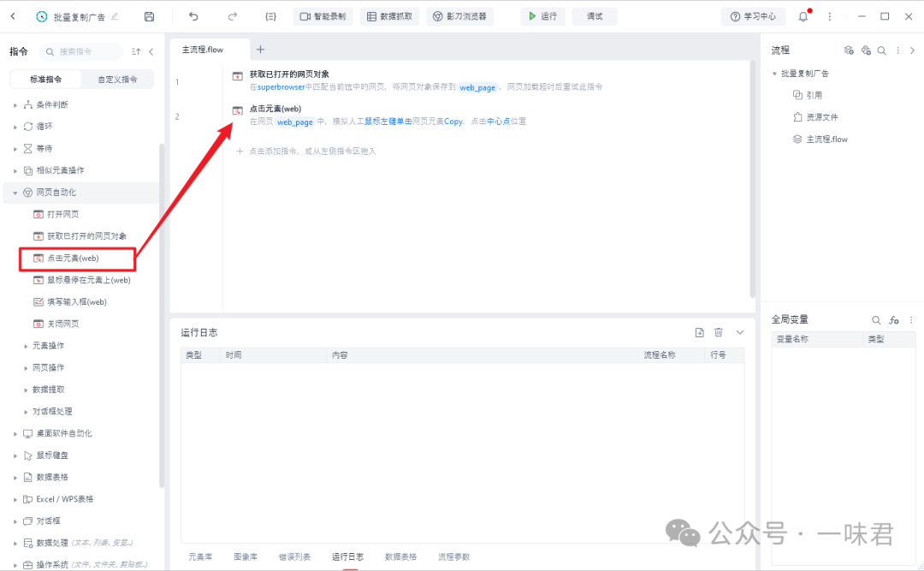Click the 运行 run button

(542, 15)
